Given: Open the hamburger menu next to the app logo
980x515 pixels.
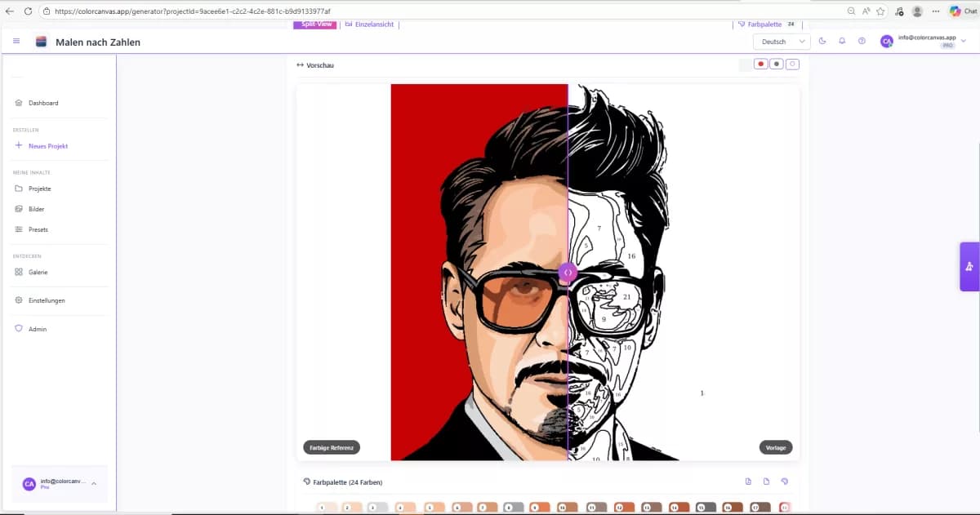Looking at the screenshot, I should [x=16, y=41].
